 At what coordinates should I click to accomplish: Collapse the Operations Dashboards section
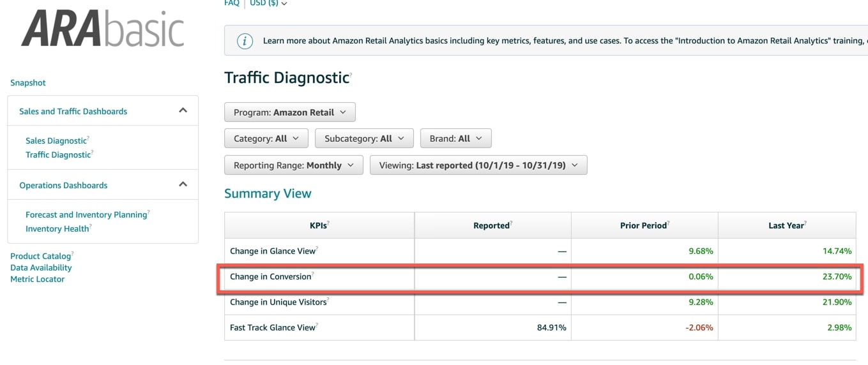[x=183, y=185]
